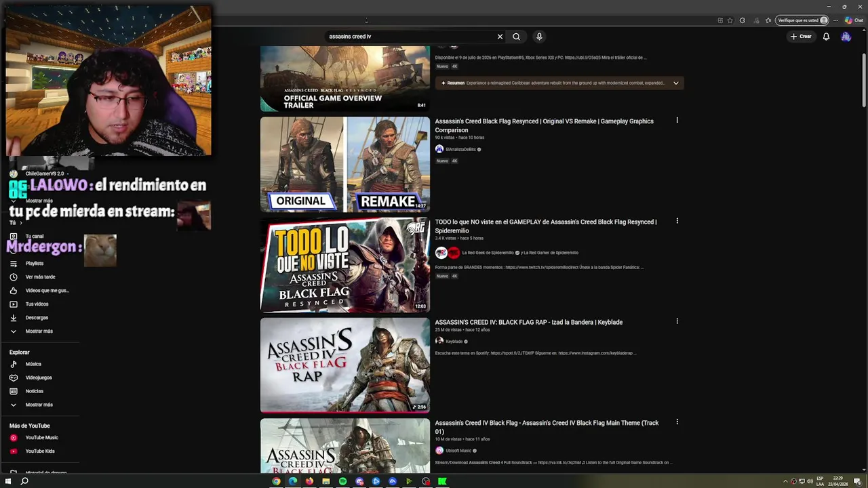Click the Tus videos icon in the sidebar
The height and width of the screenshot is (488, 868).
pyautogui.click(x=13, y=304)
